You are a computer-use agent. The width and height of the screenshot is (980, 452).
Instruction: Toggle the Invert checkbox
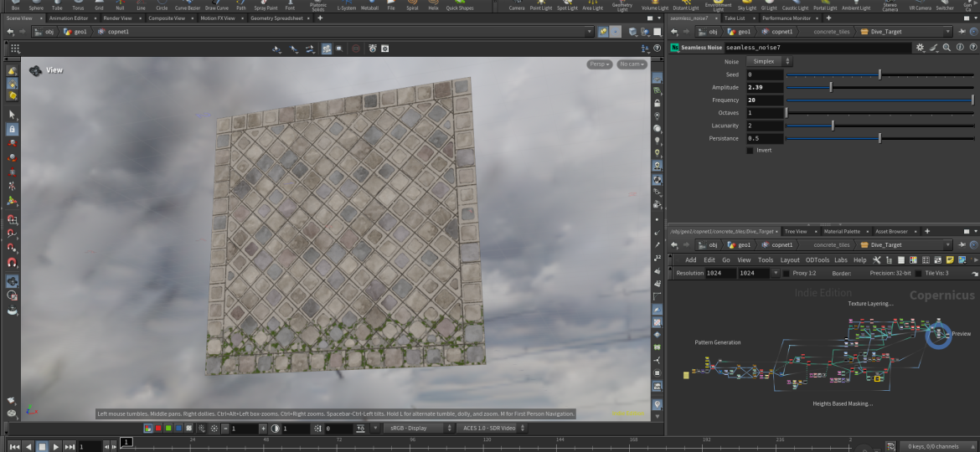[x=750, y=151]
